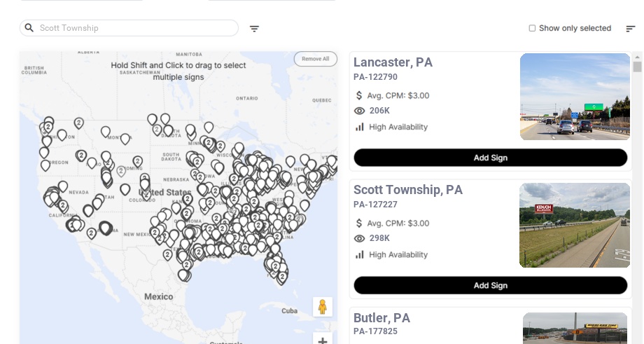This screenshot has height=344, width=644.
Task: Click the Remove All button on map
Action: tap(315, 59)
